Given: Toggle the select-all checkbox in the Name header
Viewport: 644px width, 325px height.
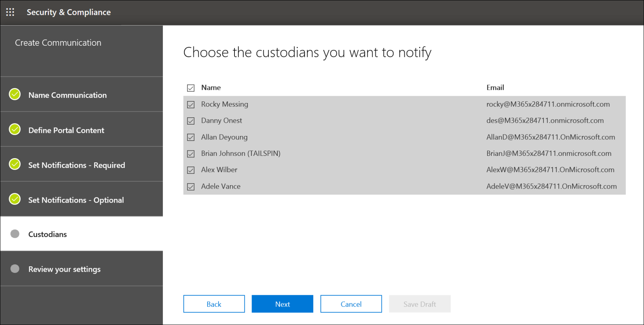Looking at the screenshot, I should pos(191,88).
